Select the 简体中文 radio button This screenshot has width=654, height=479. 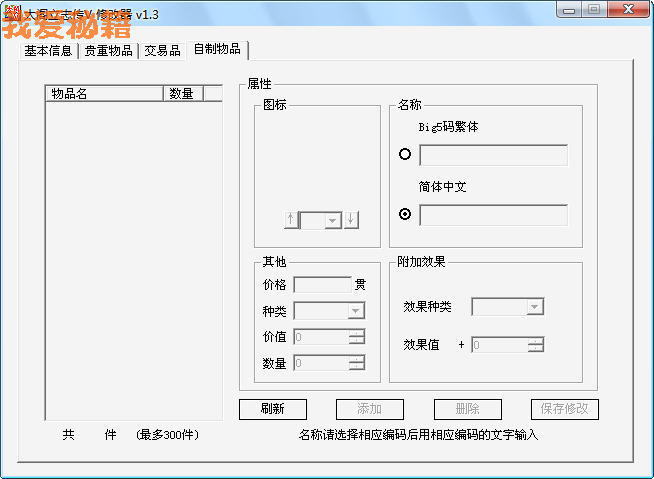click(405, 214)
